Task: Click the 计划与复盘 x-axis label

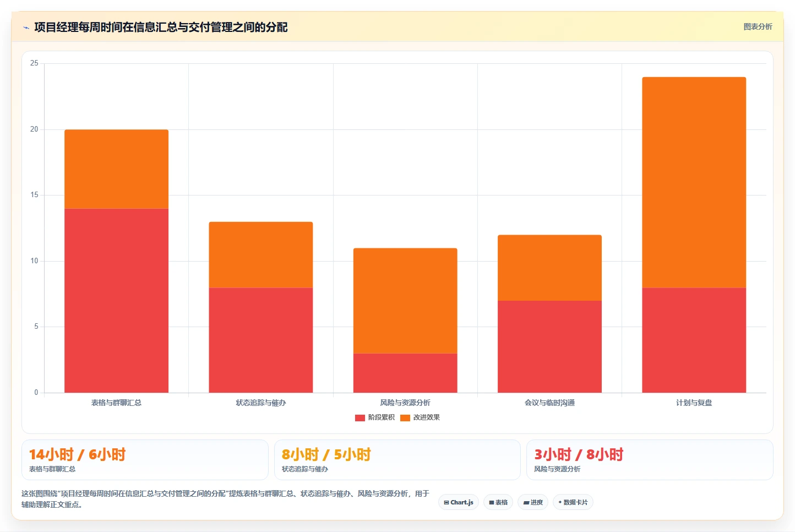Action: [694, 403]
